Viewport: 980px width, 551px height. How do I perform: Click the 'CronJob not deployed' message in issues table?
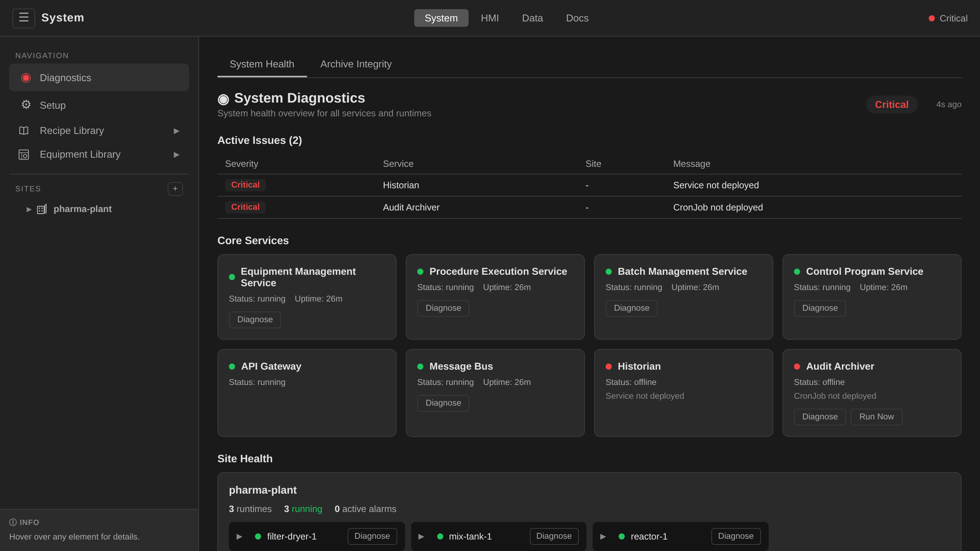point(718,207)
